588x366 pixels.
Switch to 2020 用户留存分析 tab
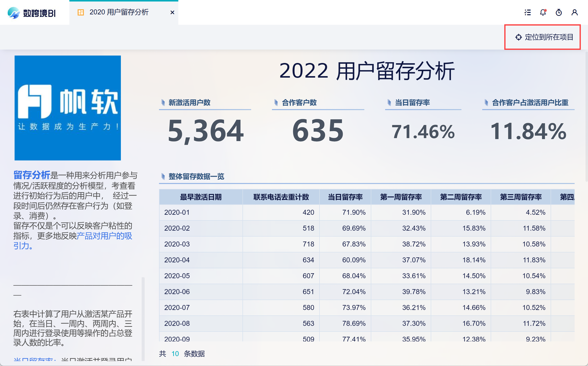pyautogui.click(x=119, y=12)
